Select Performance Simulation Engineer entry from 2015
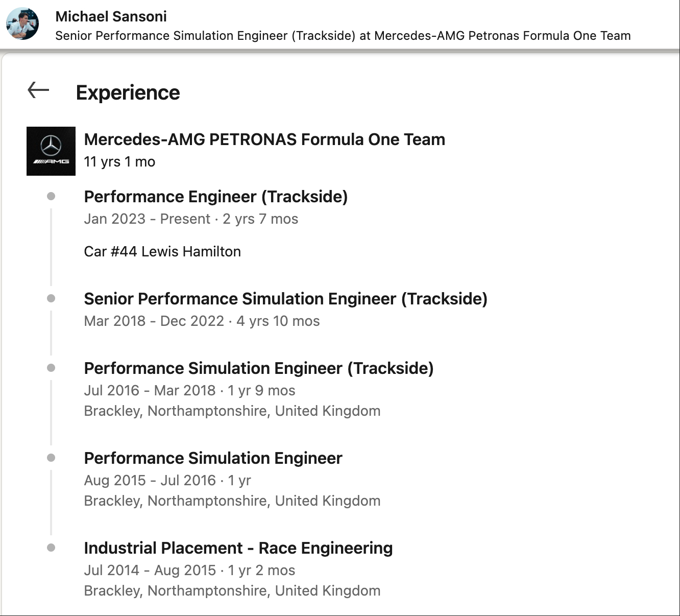680x616 pixels. pyautogui.click(x=213, y=458)
